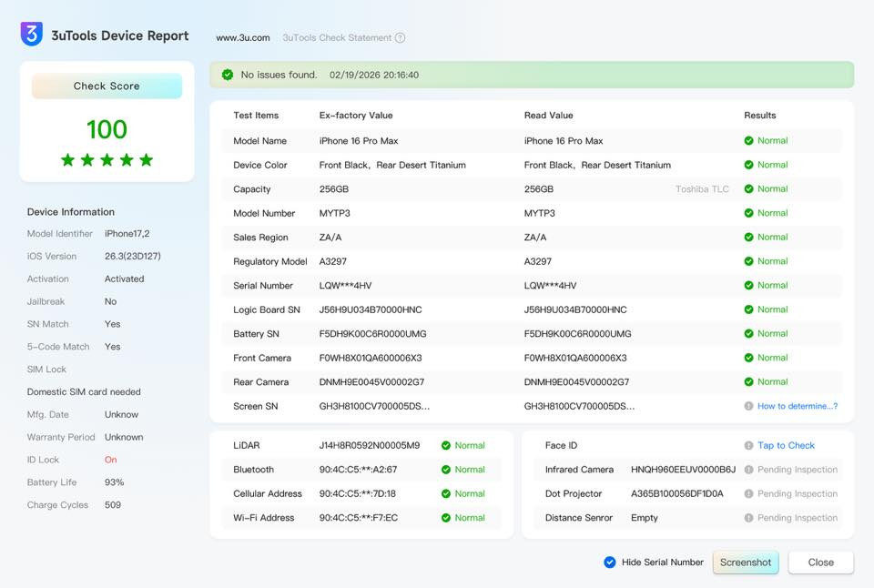Click the Normal check icon for LiDAR
This screenshot has height=588, width=874.
click(x=446, y=446)
